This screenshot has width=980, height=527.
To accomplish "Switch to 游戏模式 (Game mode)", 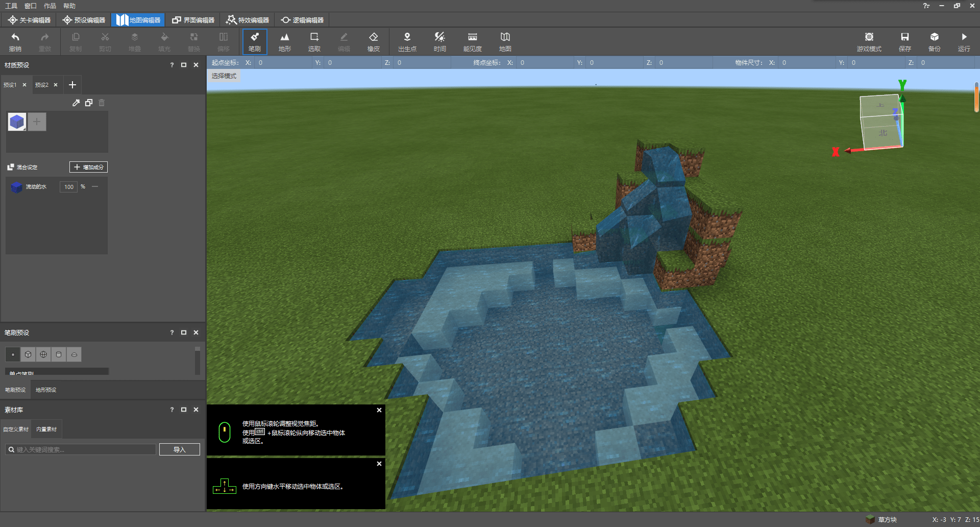I will 869,42.
